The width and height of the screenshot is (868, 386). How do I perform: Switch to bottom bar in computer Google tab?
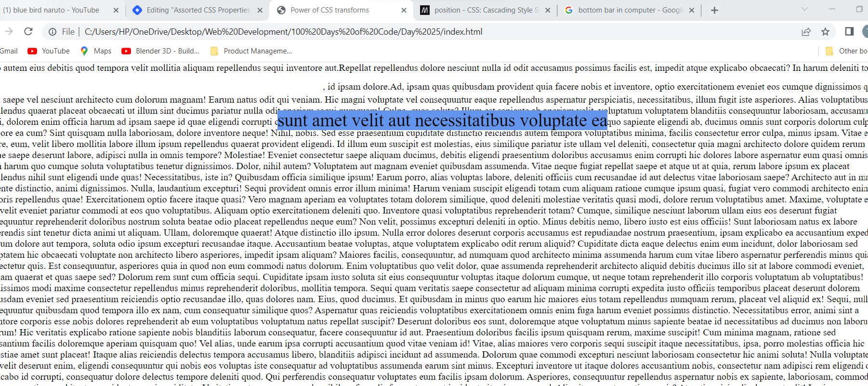tap(630, 10)
